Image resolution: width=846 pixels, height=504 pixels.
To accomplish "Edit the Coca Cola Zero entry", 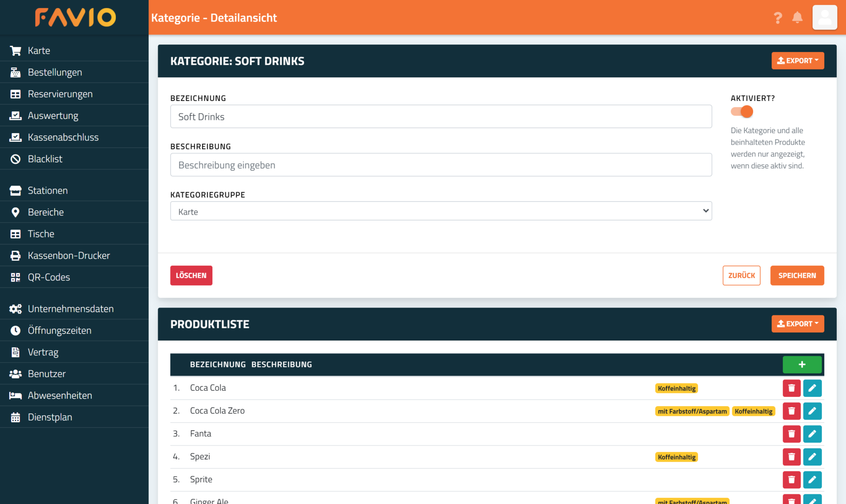I will pos(812,411).
